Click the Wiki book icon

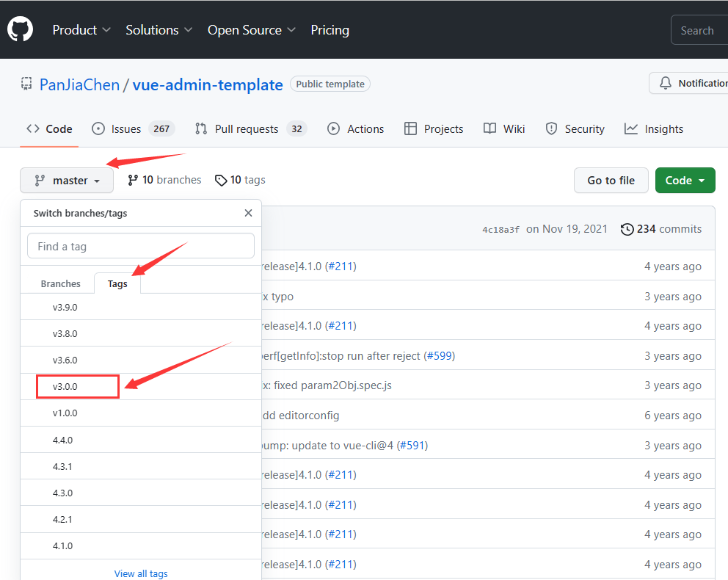tap(489, 128)
